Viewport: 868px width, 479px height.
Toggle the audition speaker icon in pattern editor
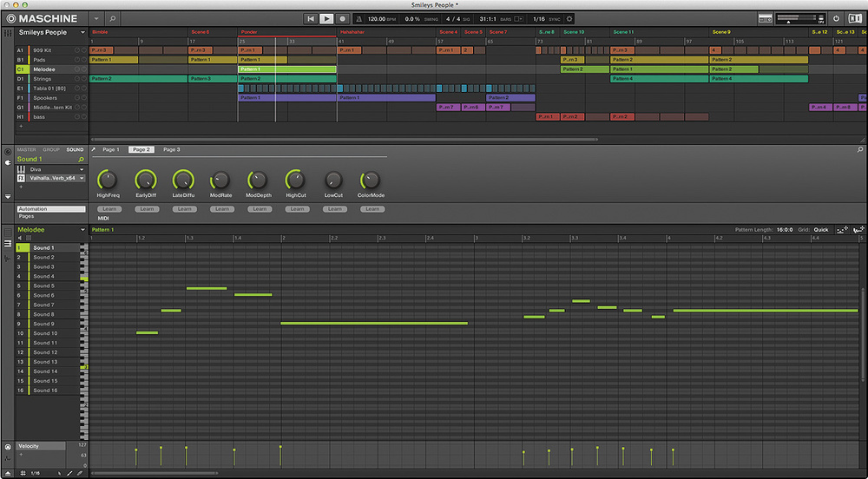20,239
